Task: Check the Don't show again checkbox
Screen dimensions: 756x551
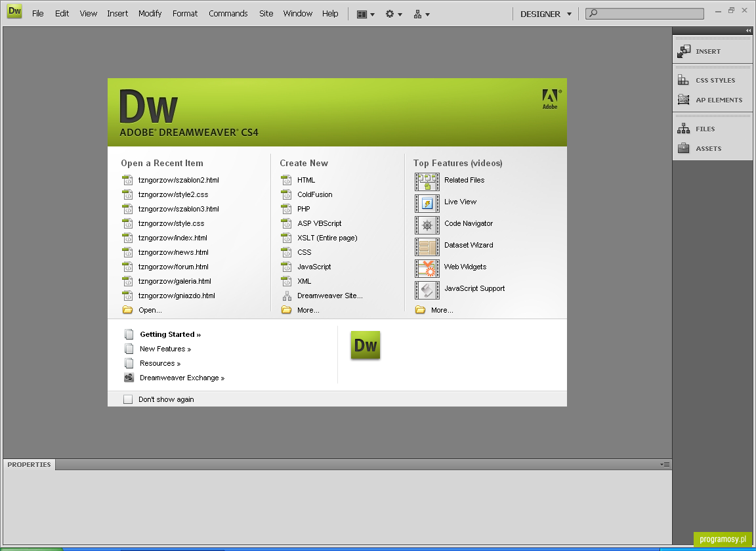Action: tap(128, 399)
